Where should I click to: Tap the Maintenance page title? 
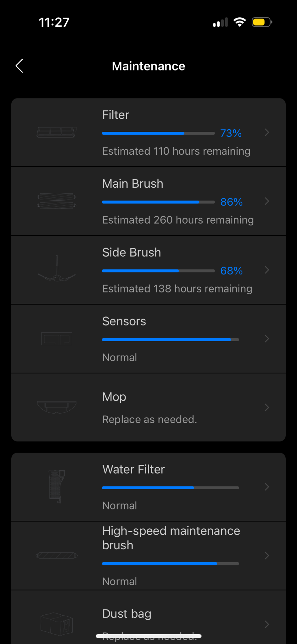148,66
